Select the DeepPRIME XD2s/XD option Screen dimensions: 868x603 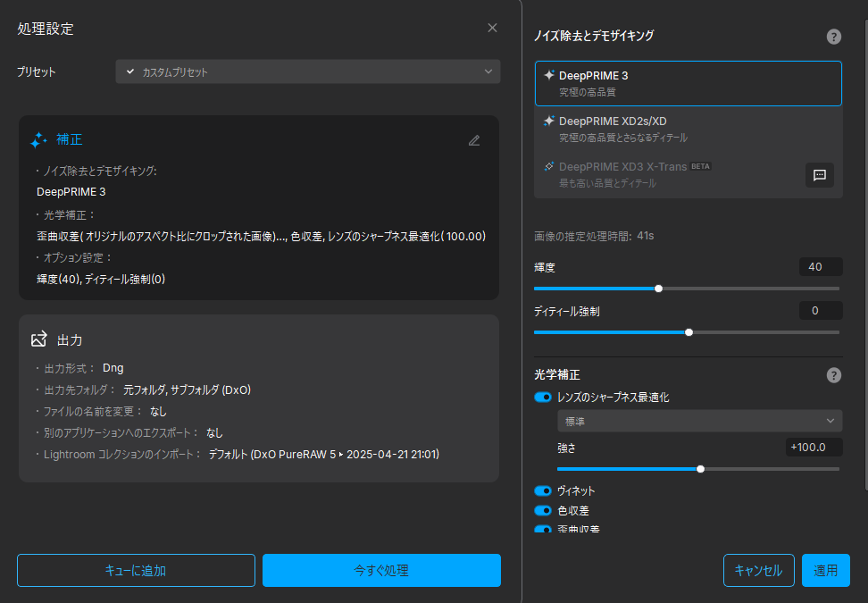click(689, 129)
